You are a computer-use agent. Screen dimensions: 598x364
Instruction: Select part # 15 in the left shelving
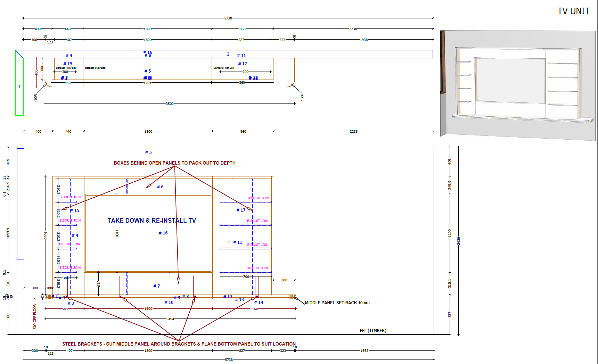tap(75, 210)
